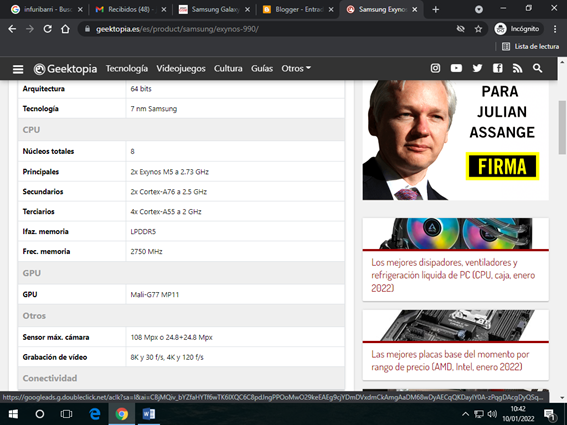Open the Geektopia hamburger menu
The height and width of the screenshot is (425, 567).
[x=18, y=69]
